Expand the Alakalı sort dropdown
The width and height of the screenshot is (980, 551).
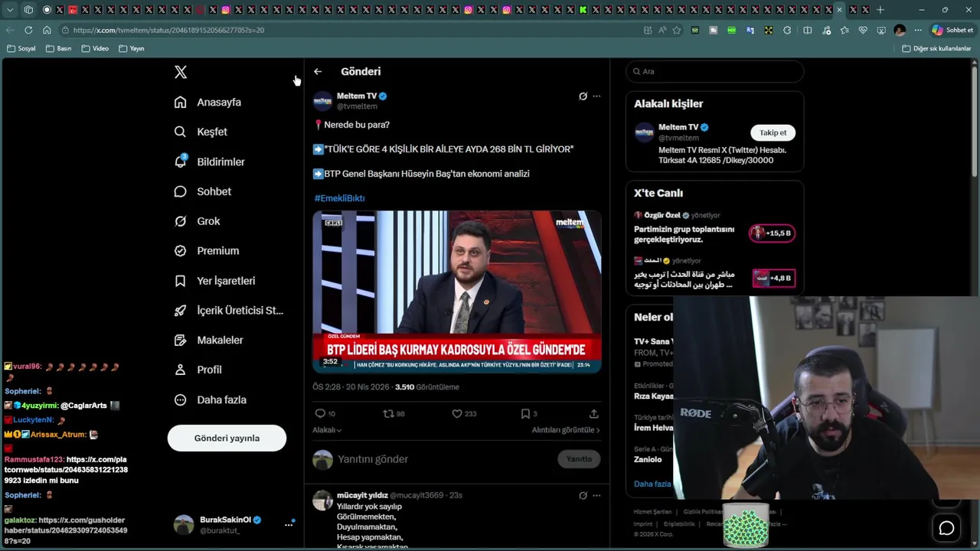coord(327,430)
